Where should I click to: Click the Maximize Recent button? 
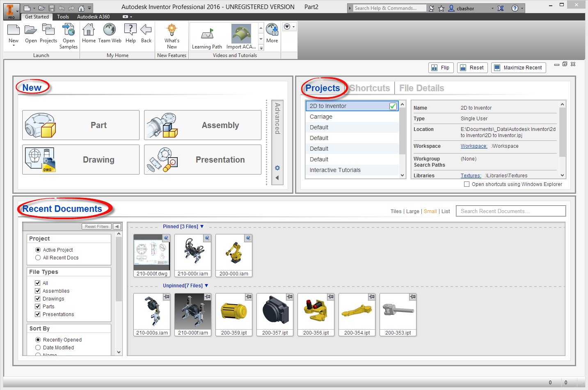(519, 68)
